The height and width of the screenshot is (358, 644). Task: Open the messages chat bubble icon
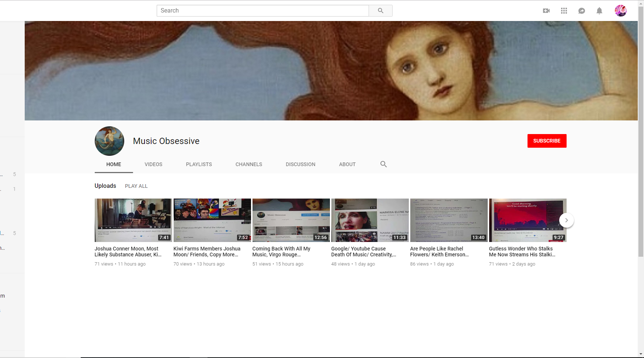(582, 11)
